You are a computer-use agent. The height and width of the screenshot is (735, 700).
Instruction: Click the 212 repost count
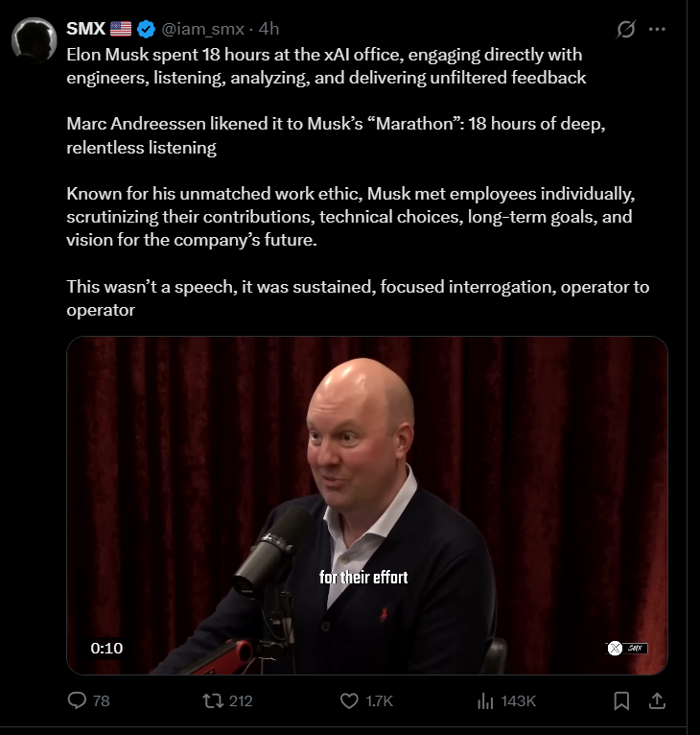point(241,701)
